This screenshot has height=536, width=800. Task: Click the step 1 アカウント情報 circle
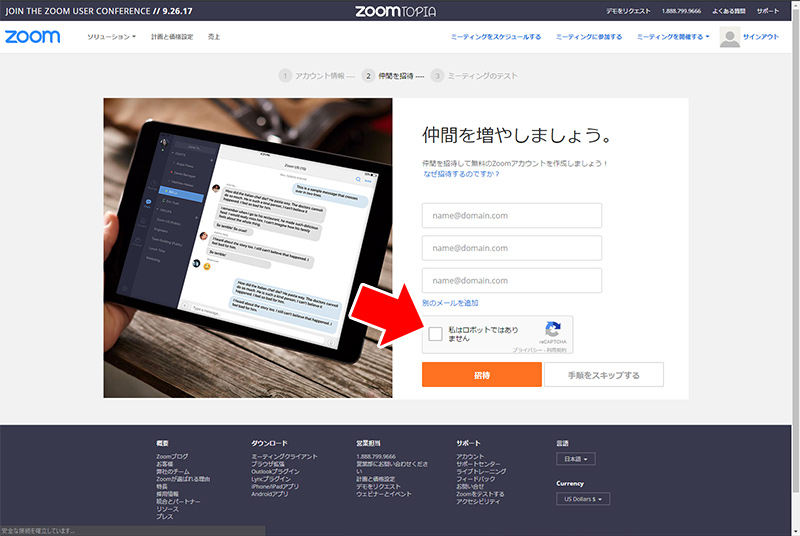pos(285,76)
